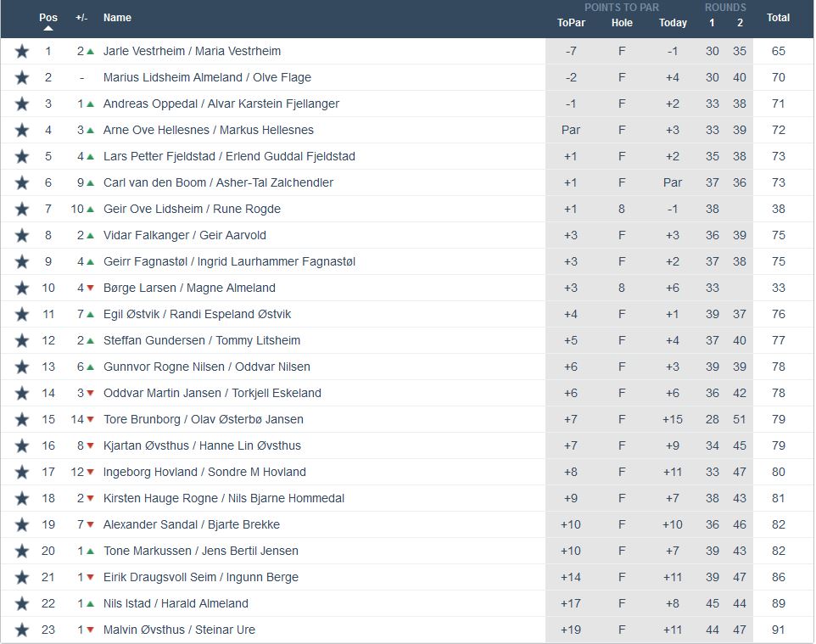
Task: Toggle star for Egil Østvik / Randi Espeland Østvik
Action: coord(22,314)
